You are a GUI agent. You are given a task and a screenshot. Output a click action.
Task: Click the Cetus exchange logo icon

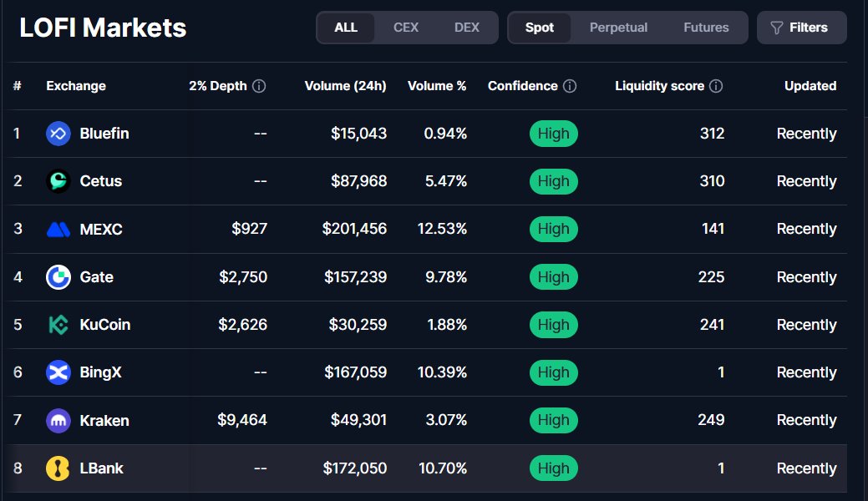pyautogui.click(x=58, y=181)
